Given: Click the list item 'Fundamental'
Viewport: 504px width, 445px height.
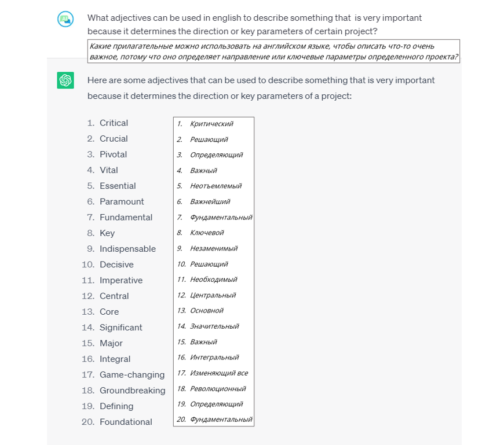Looking at the screenshot, I should click(x=126, y=218).
